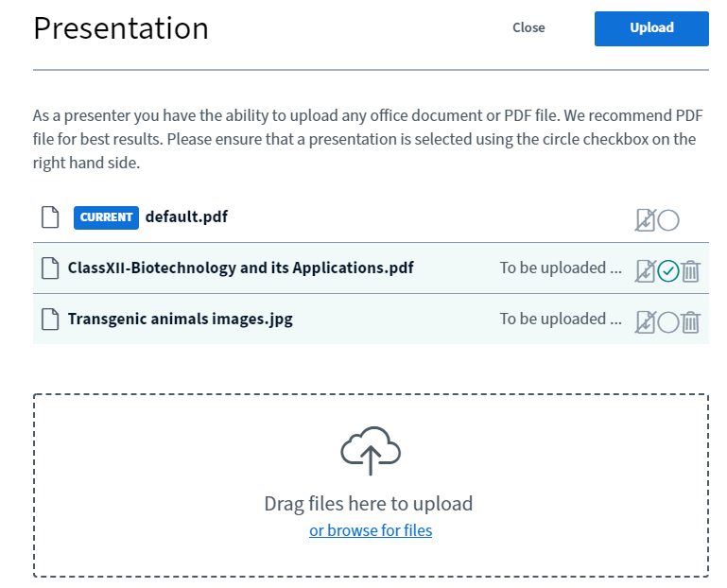Toggle download permission for Transgenic animals images.jpg
Screen dimensions: 727x588
click(x=646, y=321)
